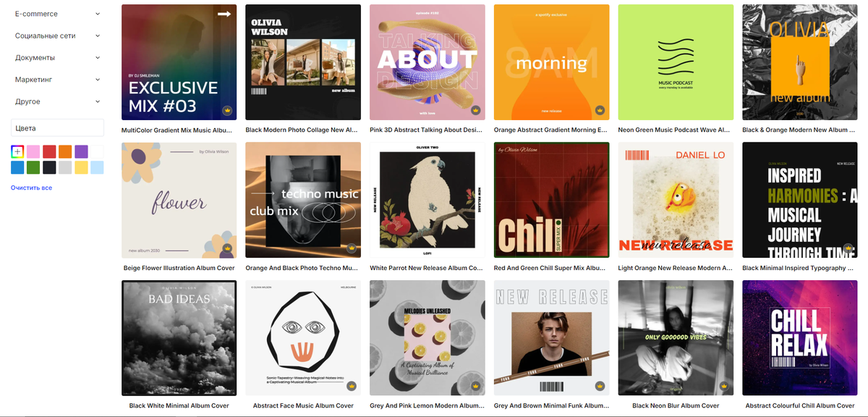This screenshot has height=417, width=868.
Task: Click the crown icon on Black Neon Blur cover
Action: click(723, 386)
